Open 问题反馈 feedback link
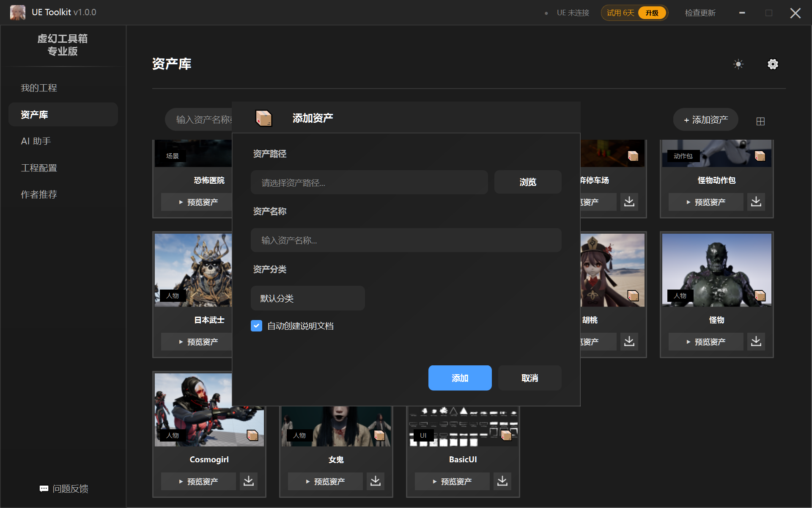 pos(63,489)
